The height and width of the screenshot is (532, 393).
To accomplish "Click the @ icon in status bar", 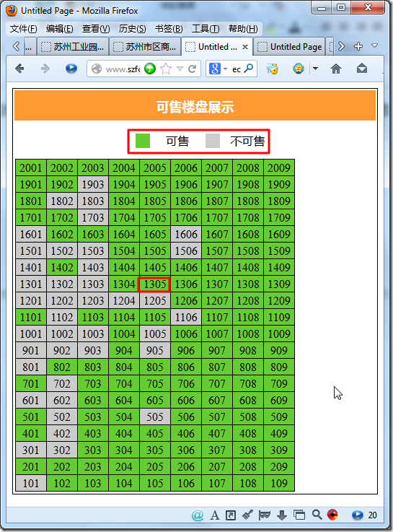I will pyautogui.click(x=198, y=515).
